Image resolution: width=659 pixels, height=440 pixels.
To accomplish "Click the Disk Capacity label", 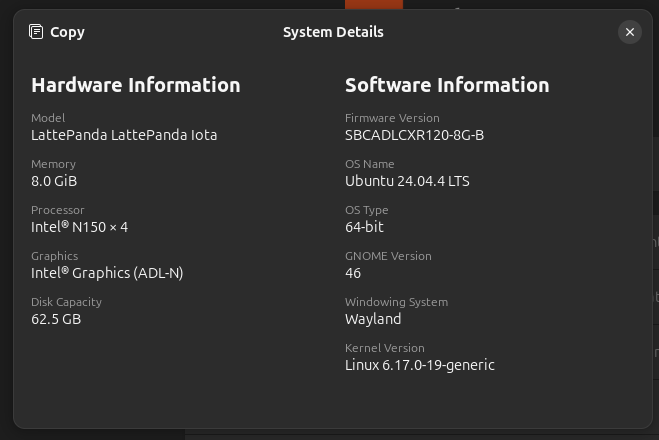I will tap(66, 302).
